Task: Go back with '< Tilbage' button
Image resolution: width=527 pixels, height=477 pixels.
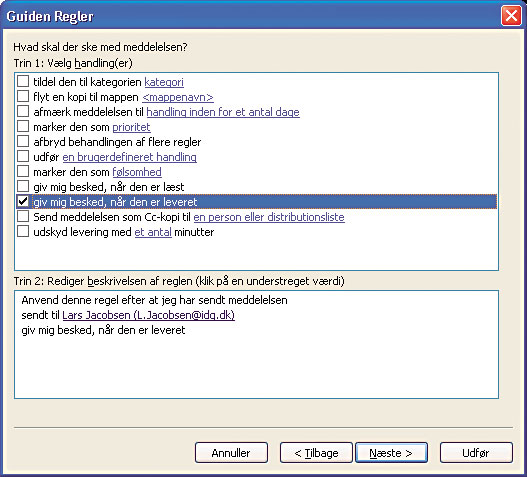Action: [316, 453]
